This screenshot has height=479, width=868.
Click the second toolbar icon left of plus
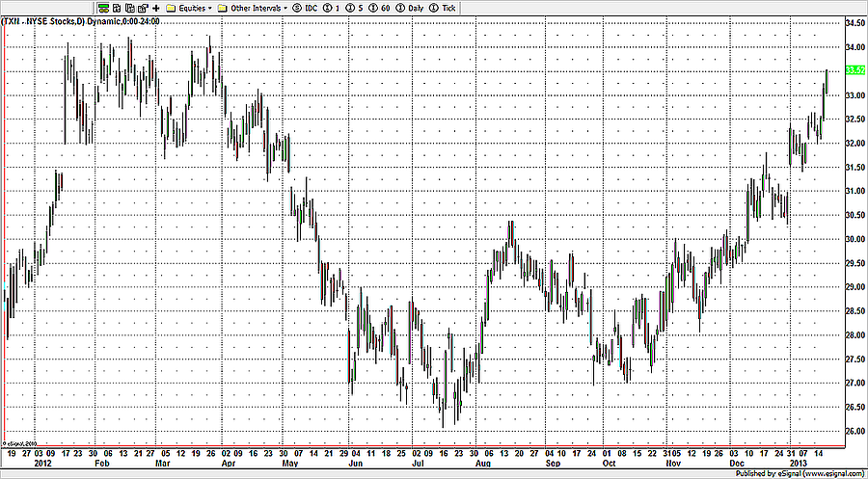click(128, 7)
